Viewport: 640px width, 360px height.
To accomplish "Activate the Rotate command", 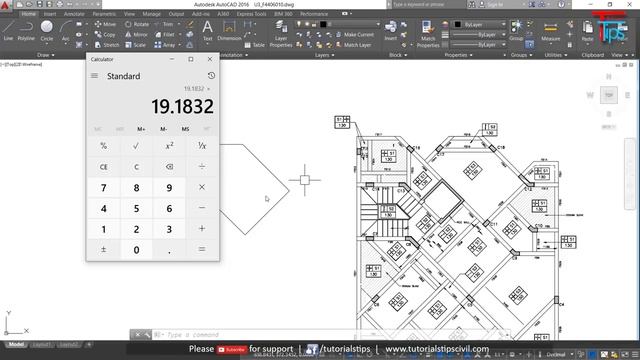I will [137, 24].
